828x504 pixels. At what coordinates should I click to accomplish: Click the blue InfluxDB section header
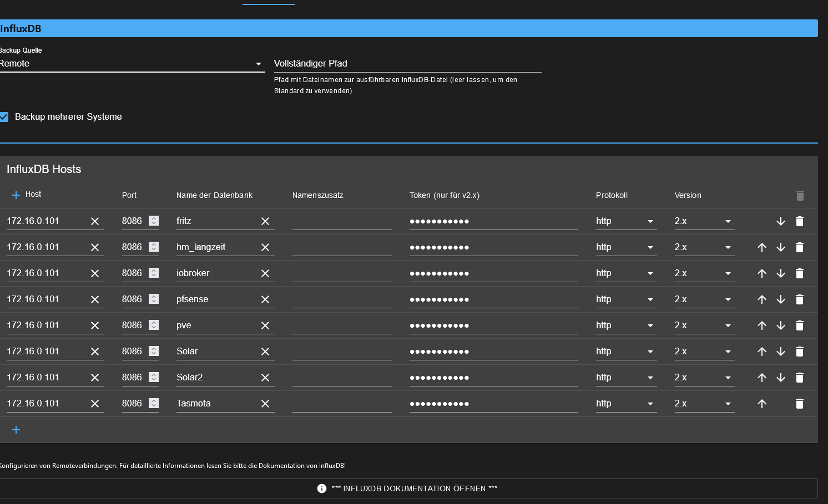tap(408, 28)
